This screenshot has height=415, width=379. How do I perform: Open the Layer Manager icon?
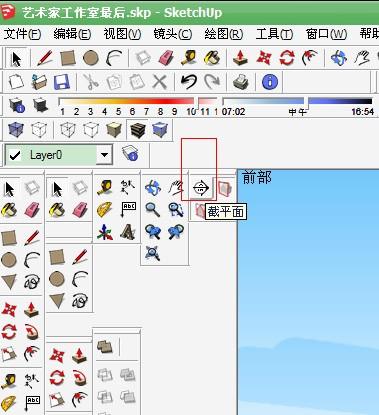tap(130, 154)
